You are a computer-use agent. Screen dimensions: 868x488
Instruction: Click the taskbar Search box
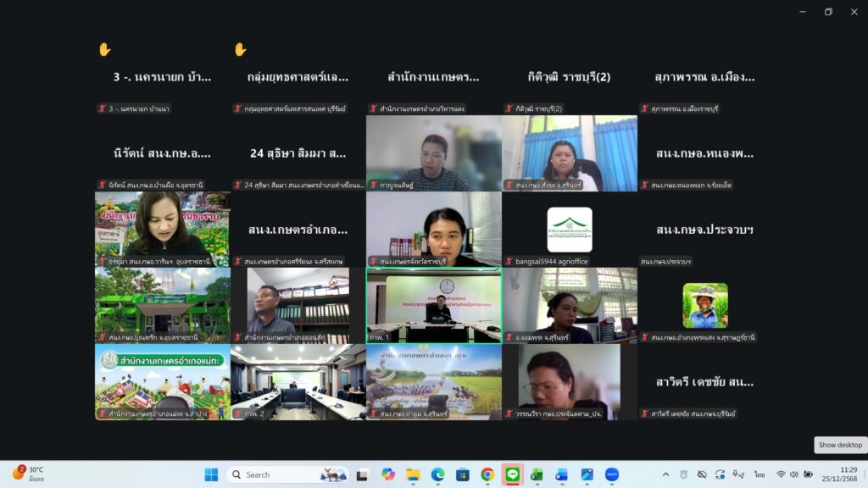pos(287,474)
